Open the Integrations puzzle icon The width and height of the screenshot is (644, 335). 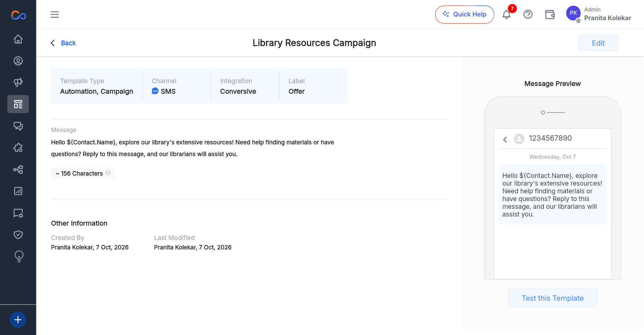(18, 148)
